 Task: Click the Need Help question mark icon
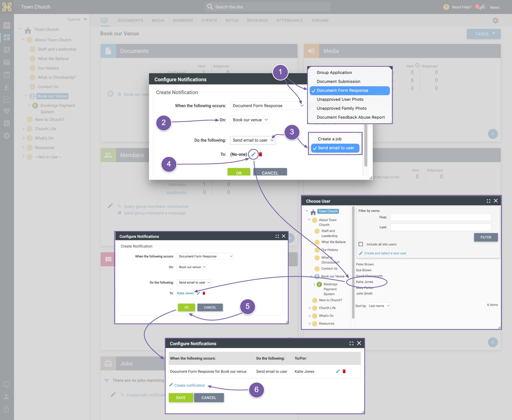[x=446, y=7]
